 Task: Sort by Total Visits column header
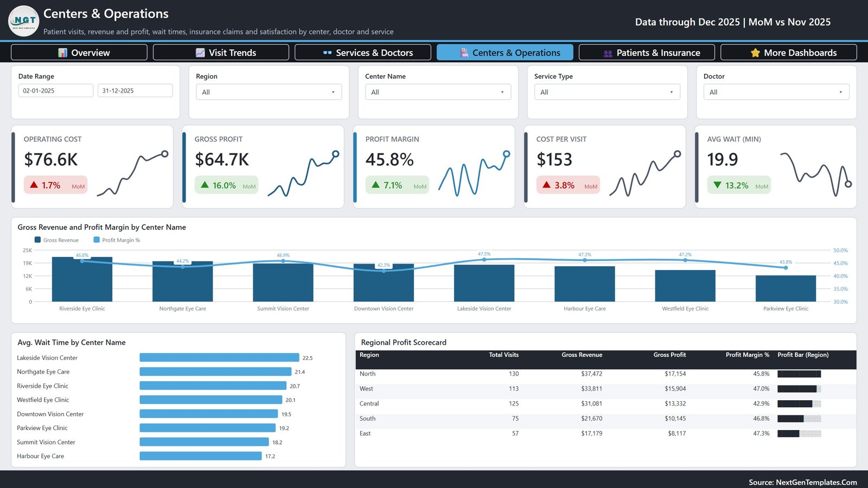(x=503, y=355)
